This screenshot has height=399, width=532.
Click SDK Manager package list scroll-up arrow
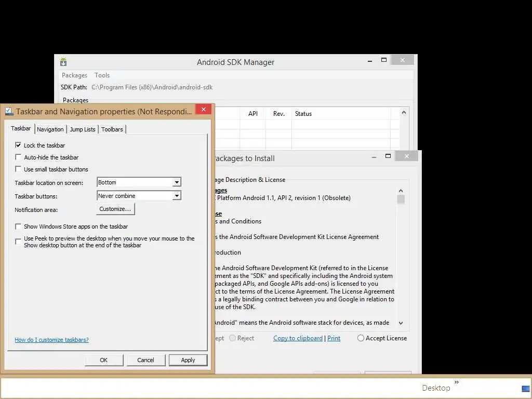(x=404, y=112)
